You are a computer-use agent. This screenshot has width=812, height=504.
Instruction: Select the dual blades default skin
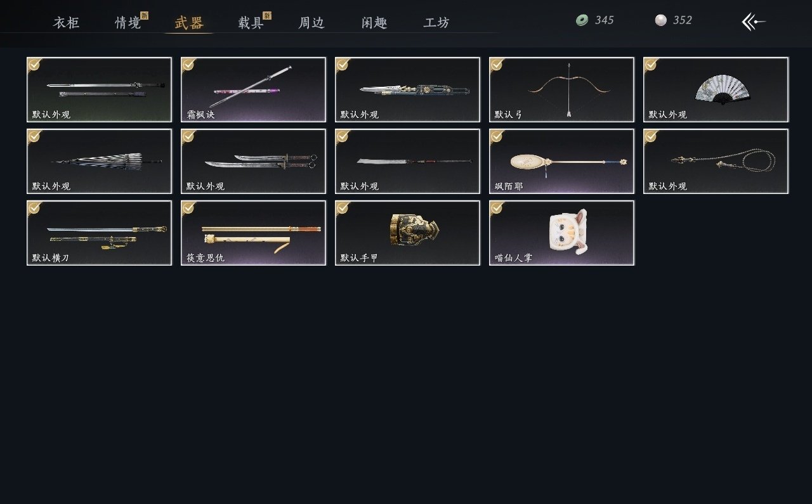[253, 161]
